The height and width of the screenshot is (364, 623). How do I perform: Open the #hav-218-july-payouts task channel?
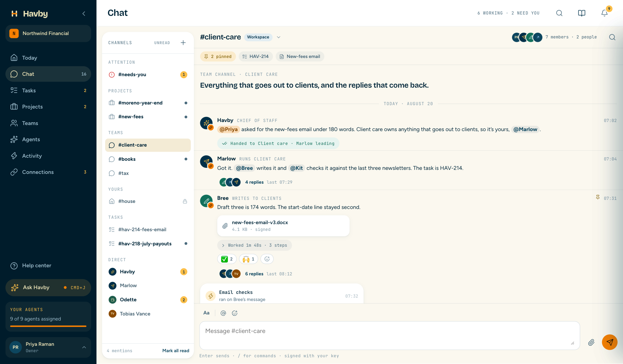click(x=148, y=244)
